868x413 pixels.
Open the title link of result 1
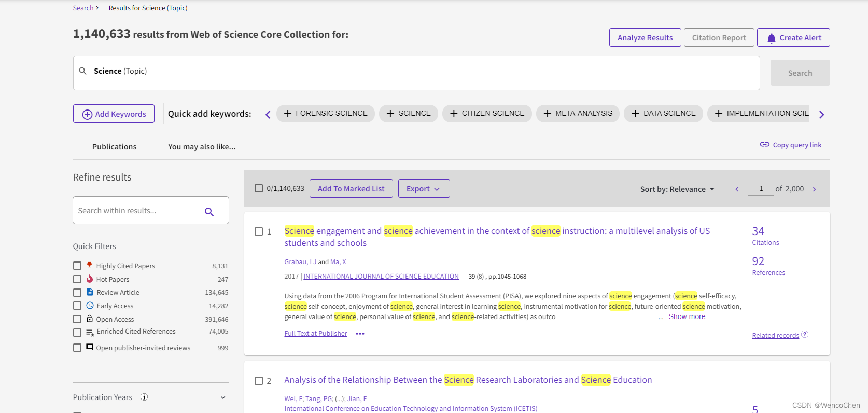tap(497, 237)
